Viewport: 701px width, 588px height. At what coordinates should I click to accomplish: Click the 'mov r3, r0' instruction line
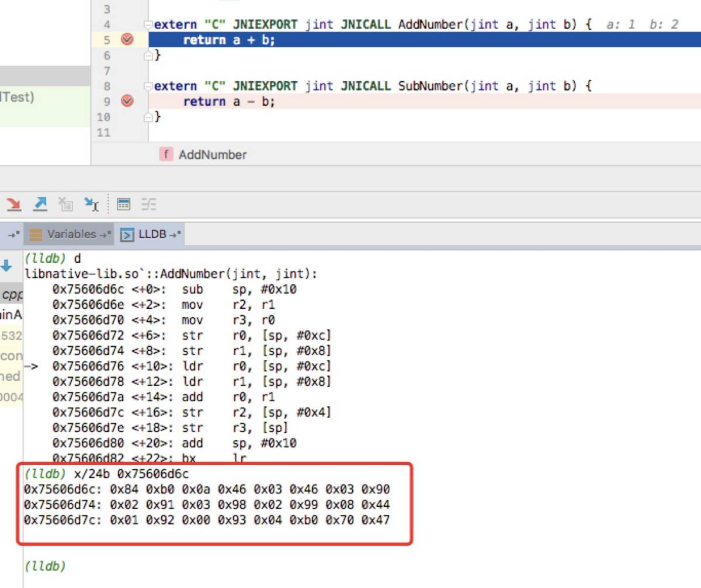click(164, 320)
